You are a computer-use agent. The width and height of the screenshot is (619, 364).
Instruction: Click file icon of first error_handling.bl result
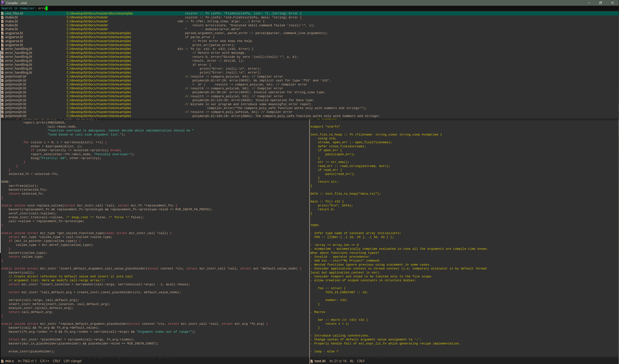3,49
